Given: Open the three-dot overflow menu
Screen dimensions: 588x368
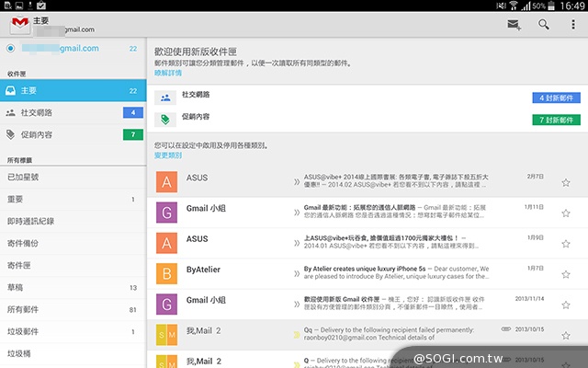Looking at the screenshot, I should point(573,25).
